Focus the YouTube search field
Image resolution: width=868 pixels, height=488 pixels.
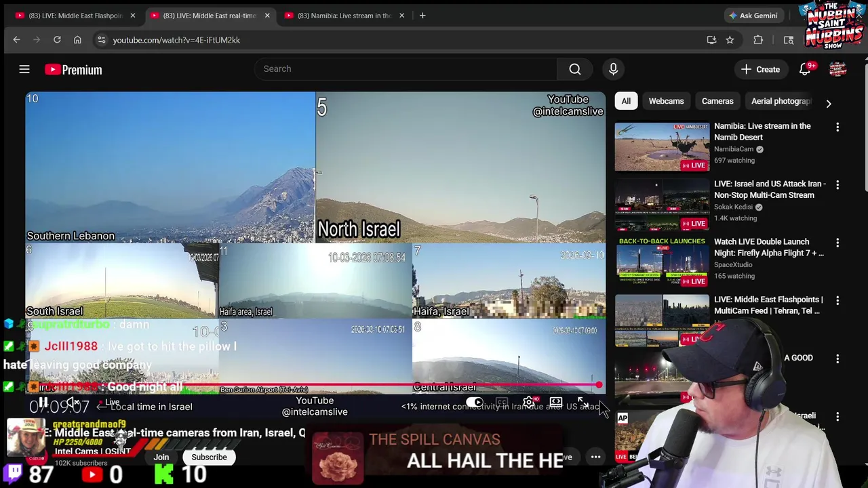tap(406, 68)
